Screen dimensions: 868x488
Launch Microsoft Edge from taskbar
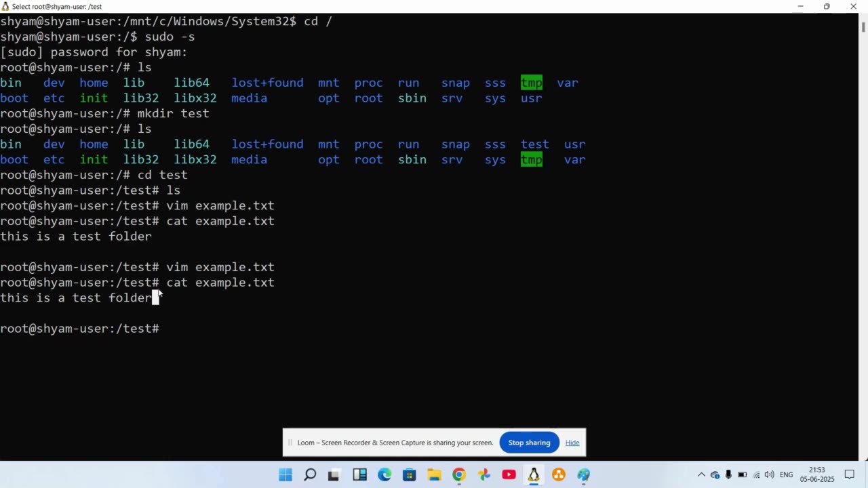click(384, 475)
